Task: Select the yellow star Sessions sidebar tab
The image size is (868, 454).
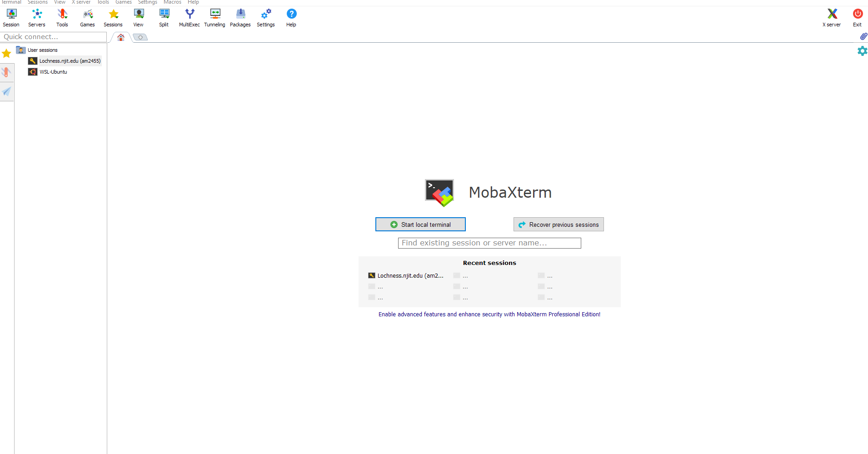Action: [x=6, y=54]
